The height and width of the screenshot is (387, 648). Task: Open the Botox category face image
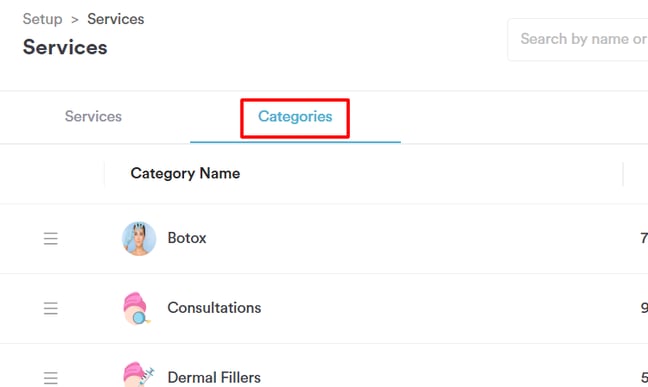point(139,239)
